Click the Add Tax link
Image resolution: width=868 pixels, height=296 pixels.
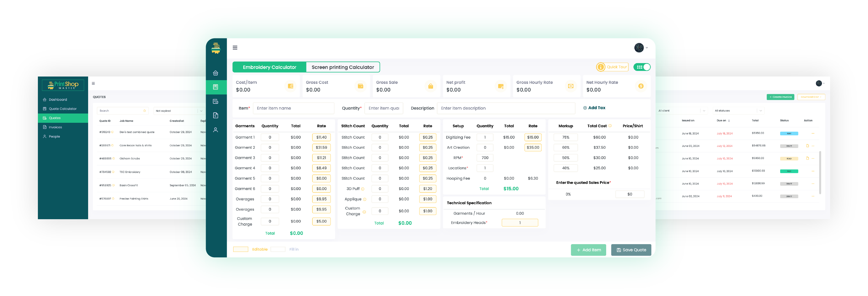(594, 108)
